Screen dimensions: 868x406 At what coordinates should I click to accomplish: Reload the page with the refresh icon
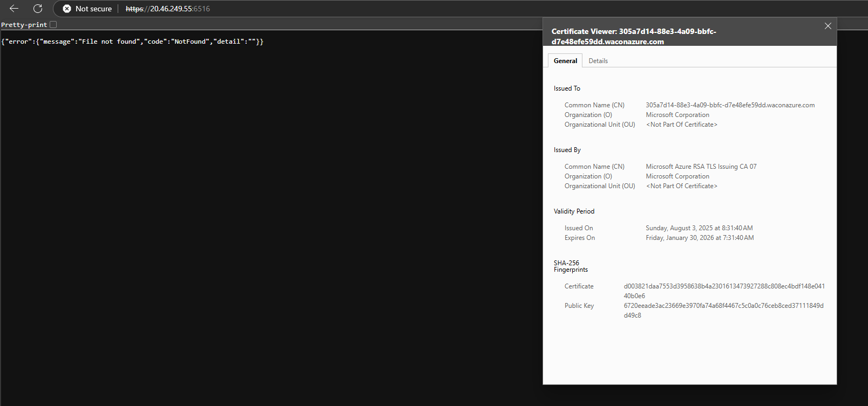[38, 9]
